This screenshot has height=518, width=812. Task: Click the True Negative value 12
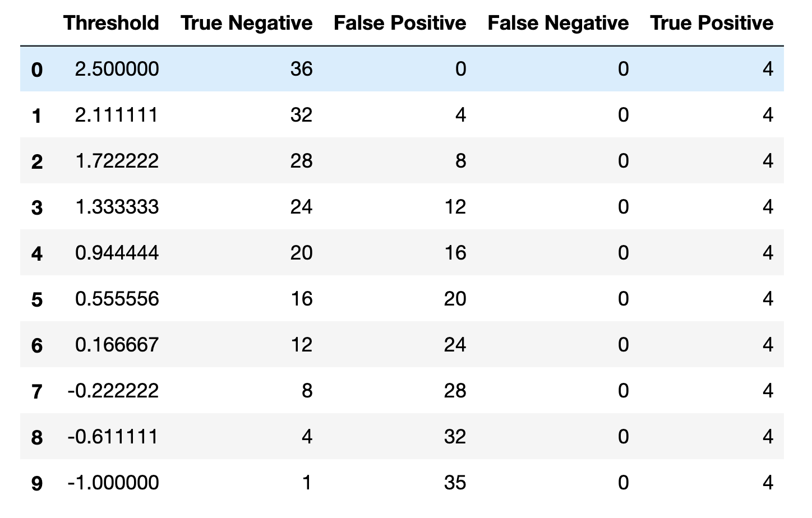[x=302, y=345]
